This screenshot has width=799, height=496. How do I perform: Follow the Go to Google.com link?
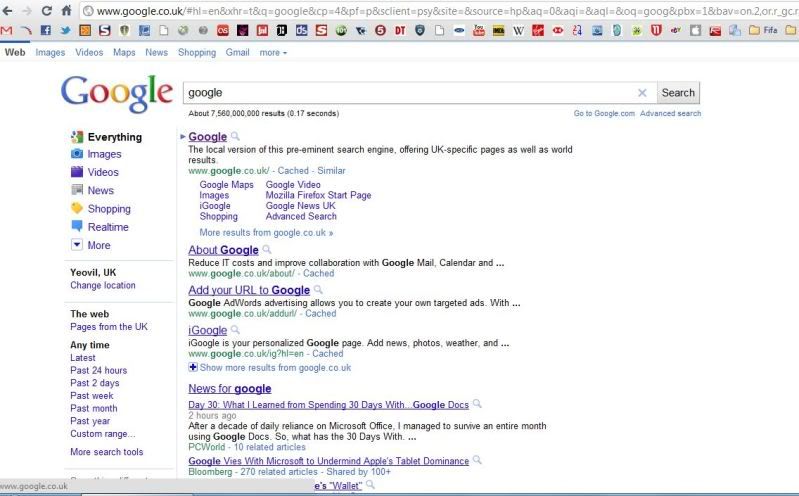point(604,113)
